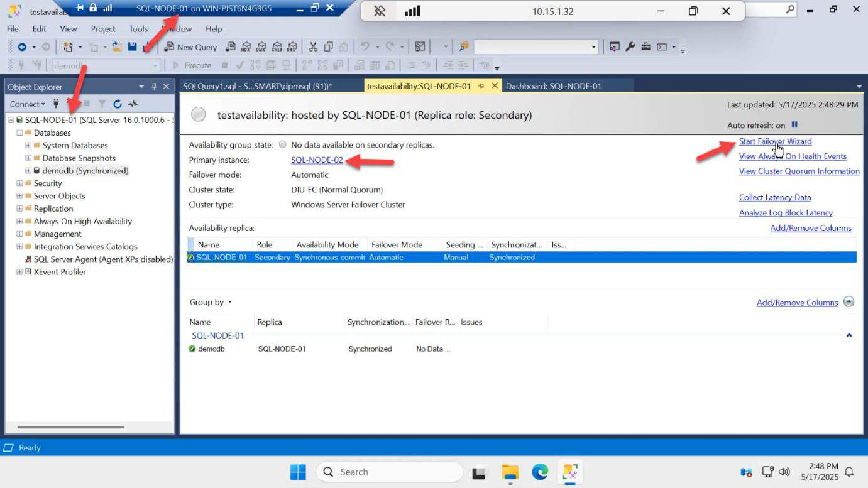Click View Cluster Quorum Information link

click(x=799, y=171)
